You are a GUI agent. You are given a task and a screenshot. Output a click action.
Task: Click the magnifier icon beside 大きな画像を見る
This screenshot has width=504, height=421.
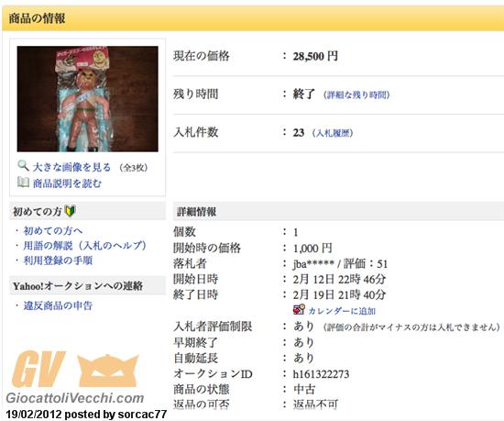coord(23,166)
